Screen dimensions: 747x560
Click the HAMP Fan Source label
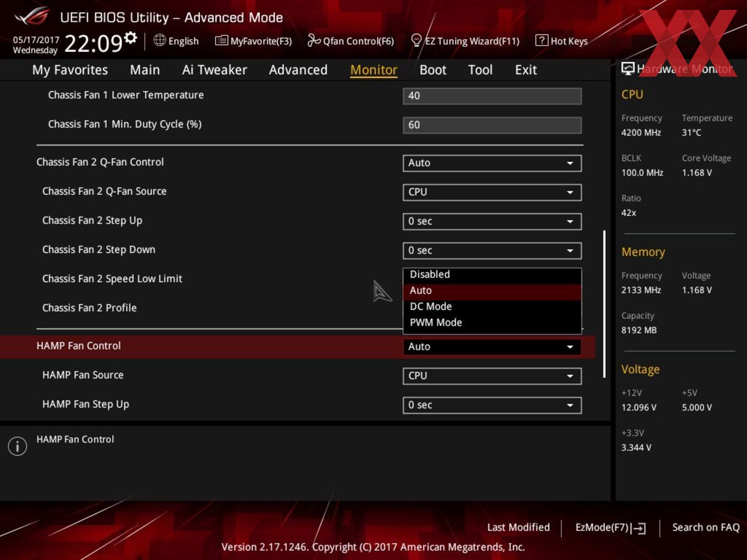(x=83, y=375)
